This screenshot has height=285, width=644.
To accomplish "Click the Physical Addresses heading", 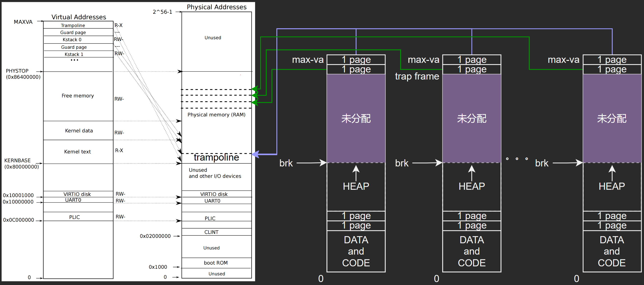I will [217, 7].
